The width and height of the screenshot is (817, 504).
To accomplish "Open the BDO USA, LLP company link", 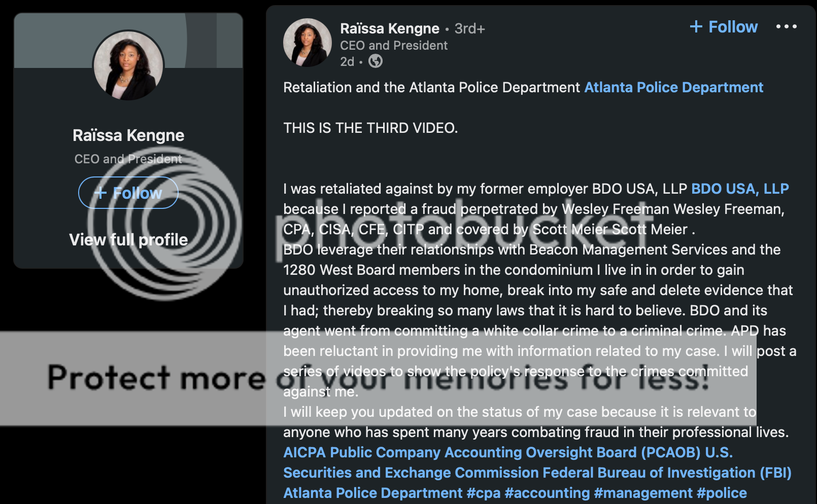I will 740,189.
